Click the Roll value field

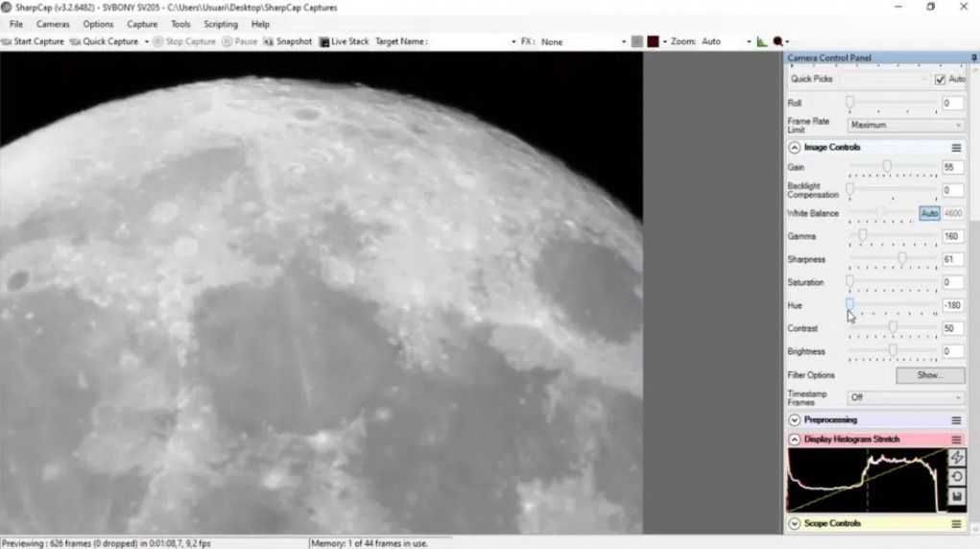(x=952, y=103)
